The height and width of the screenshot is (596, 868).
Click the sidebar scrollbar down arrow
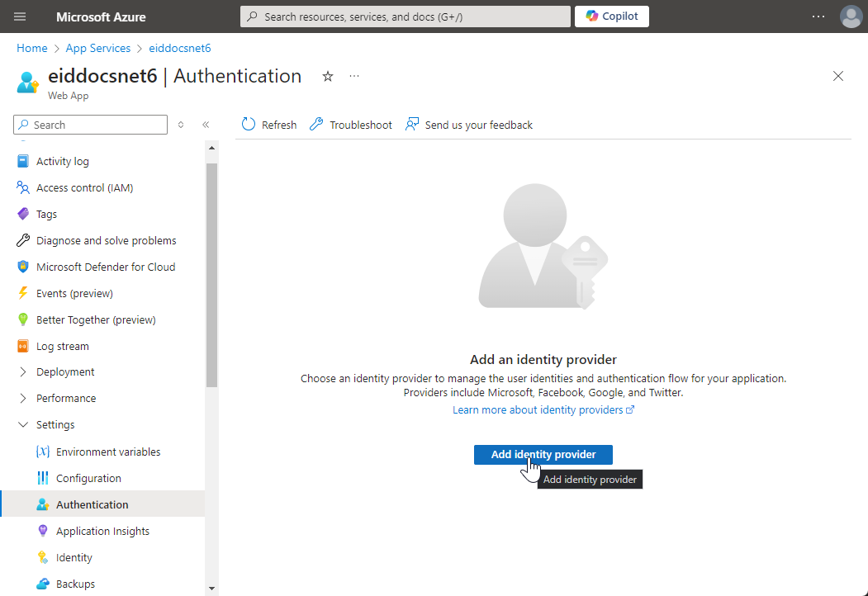[x=211, y=589]
